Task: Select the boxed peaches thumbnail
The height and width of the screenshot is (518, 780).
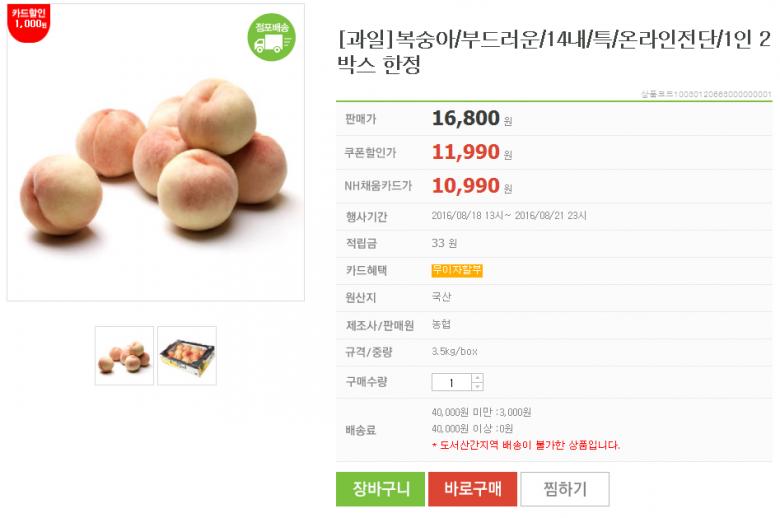Action: (187, 355)
